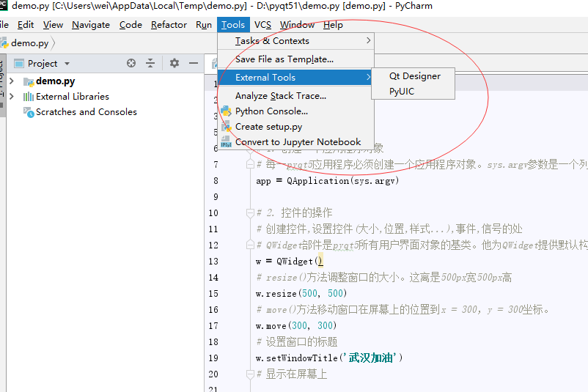The height and width of the screenshot is (392, 588).
Task: Click the comment '# 2. 控件的操作'
Action: coord(295,213)
